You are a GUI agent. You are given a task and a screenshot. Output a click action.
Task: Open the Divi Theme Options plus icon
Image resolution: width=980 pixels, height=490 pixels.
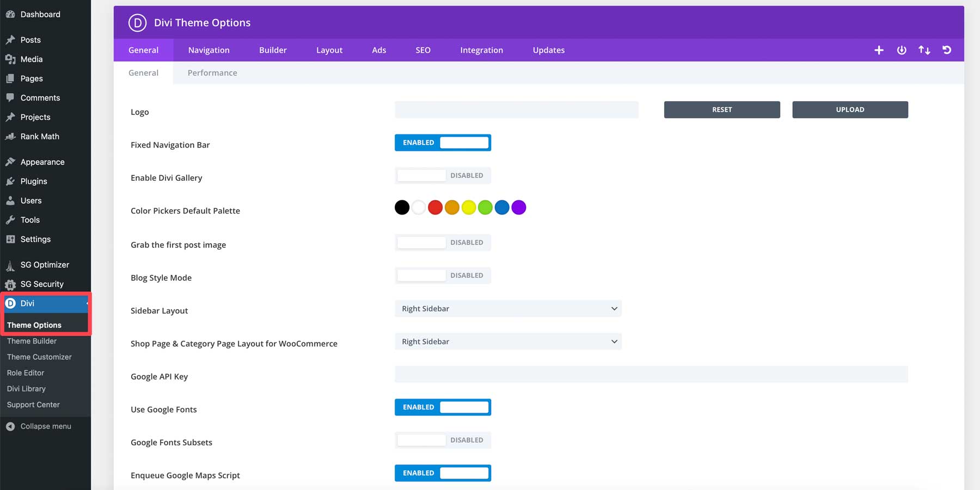click(x=879, y=50)
